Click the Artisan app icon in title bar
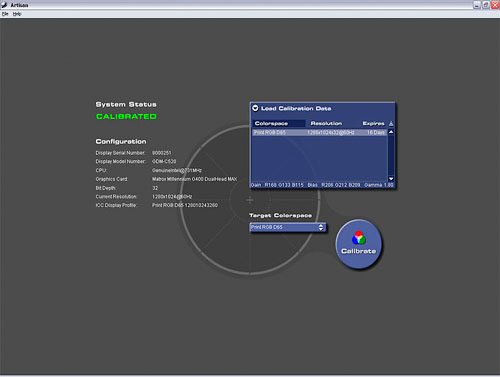 [4, 5]
